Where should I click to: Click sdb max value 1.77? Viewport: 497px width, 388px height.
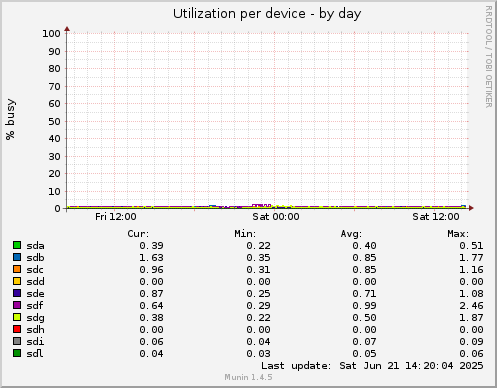(471, 258)
